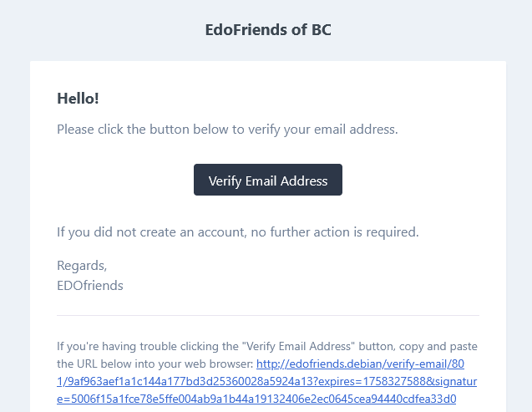
Task: Click the horizontal divider below the signature
Action: (x=267, y=315)
